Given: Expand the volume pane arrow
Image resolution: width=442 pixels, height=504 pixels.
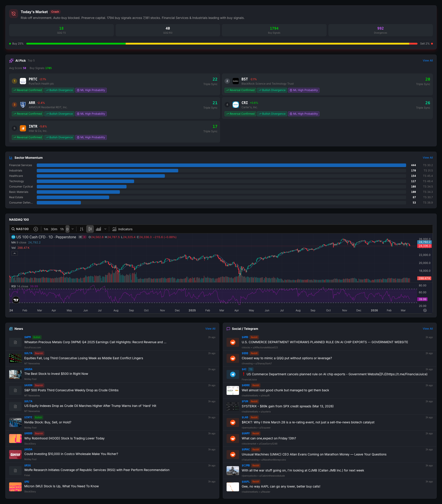Looking at the screenshot, I should point(14,253).
